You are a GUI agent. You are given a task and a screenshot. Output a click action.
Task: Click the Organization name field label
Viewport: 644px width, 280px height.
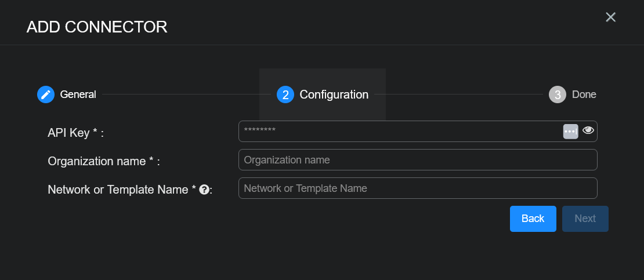coord(103,161)
